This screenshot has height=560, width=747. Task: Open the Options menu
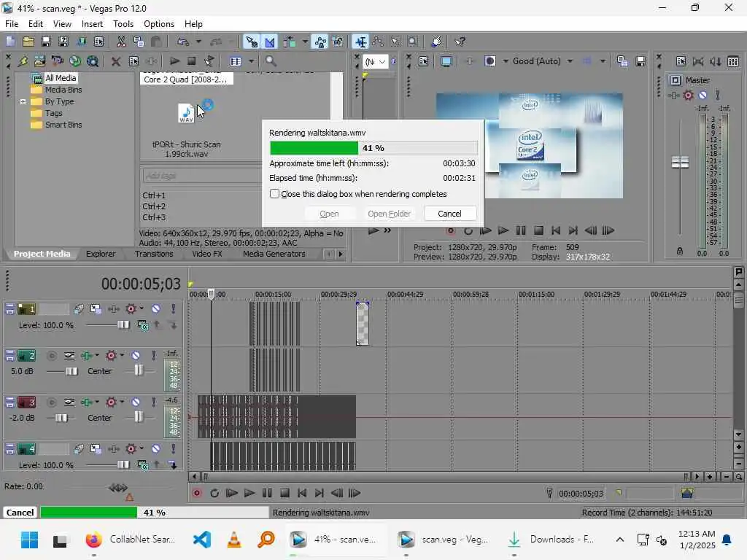click(x=159, y=24)
